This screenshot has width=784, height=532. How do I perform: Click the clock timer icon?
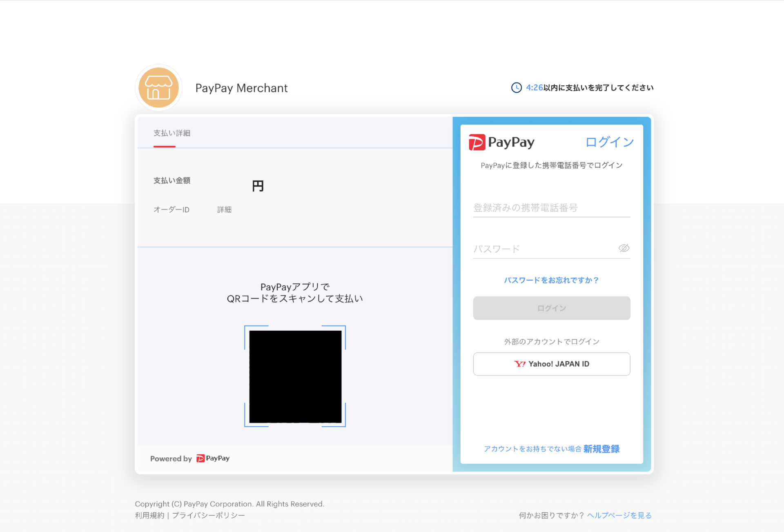[x=517, y=87]
